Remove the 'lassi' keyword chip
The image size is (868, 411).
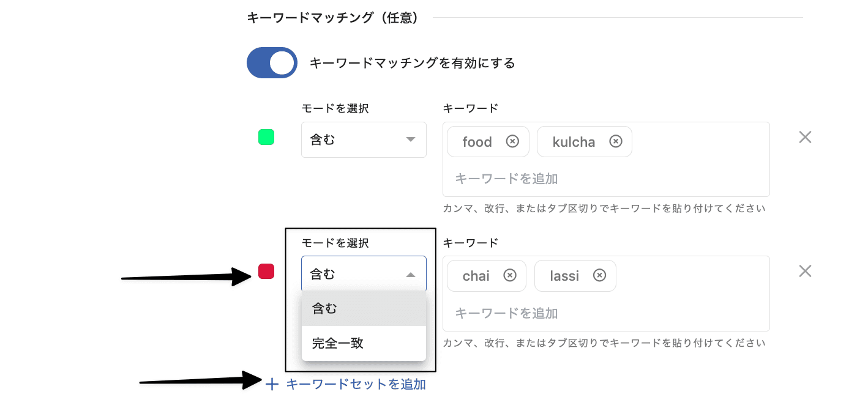[600, 276]
